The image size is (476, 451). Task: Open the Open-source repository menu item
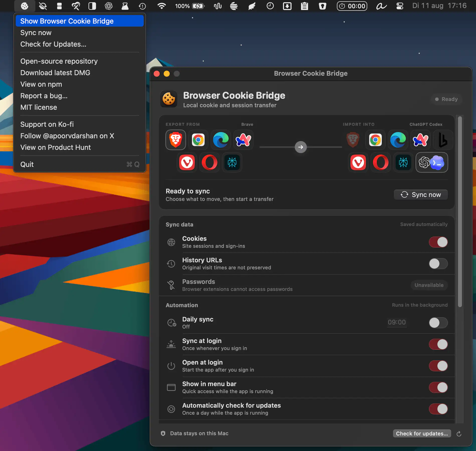click(80, 61)
